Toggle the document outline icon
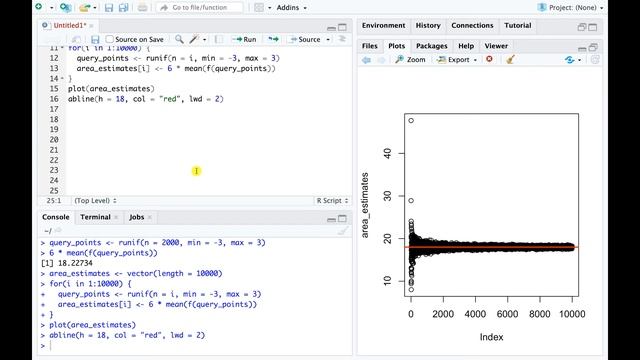Screen dimensions: 640x360 tap(342, 39)
